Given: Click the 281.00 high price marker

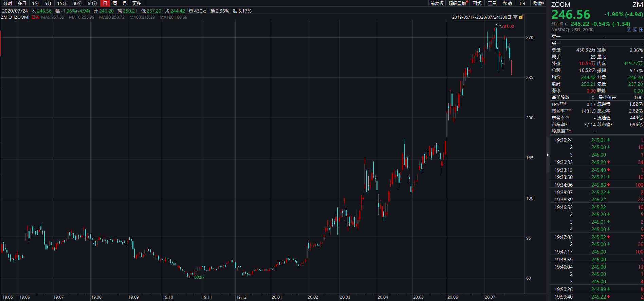Looking at the screenshot, I should [x=507, y=26].
